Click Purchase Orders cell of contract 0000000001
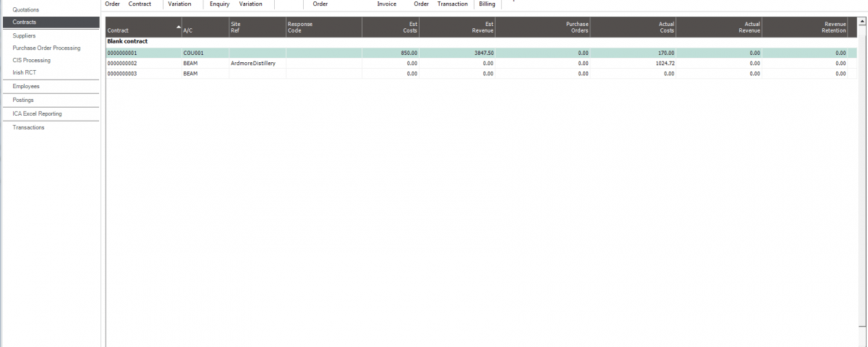The width and height of the screenshot is (868, 347). [543, 53]
